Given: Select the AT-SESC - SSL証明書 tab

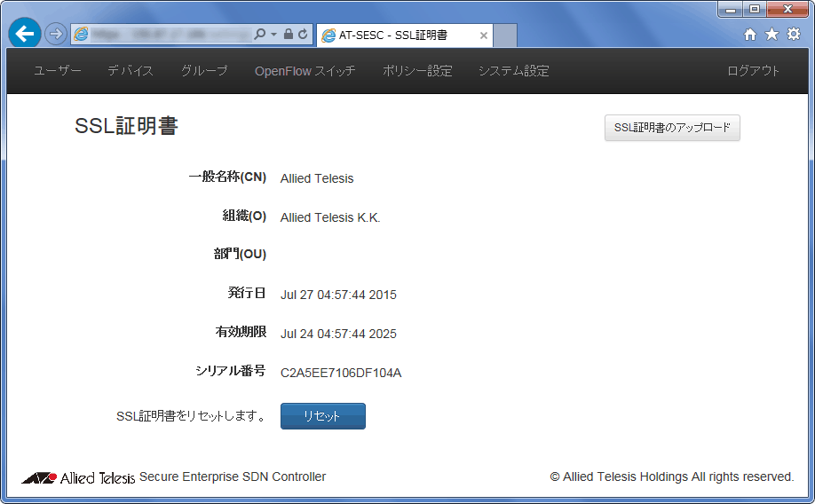Looking at the screenshot, I should 404,35.
